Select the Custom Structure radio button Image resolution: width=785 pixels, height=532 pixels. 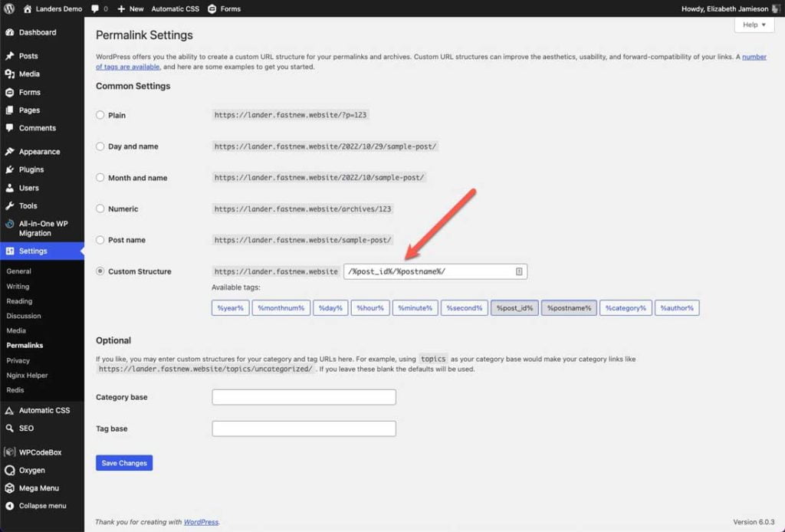(x=100, y=271)
